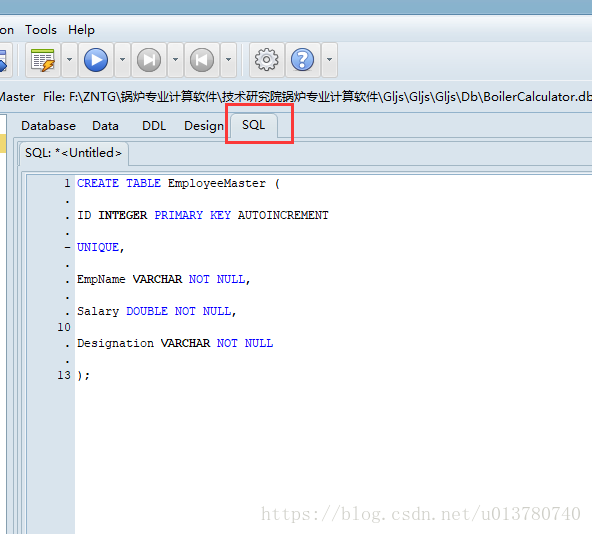Select the SQL tab

click(x=253, y=125)
